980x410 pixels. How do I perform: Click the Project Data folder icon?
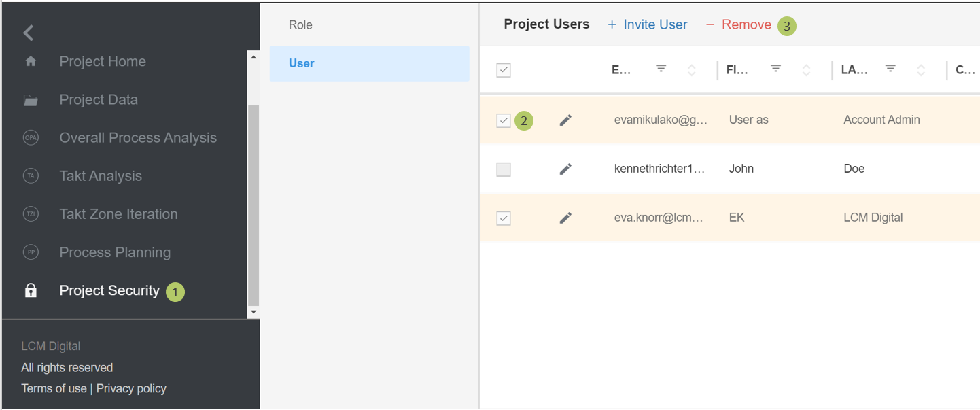click(31, 100)
